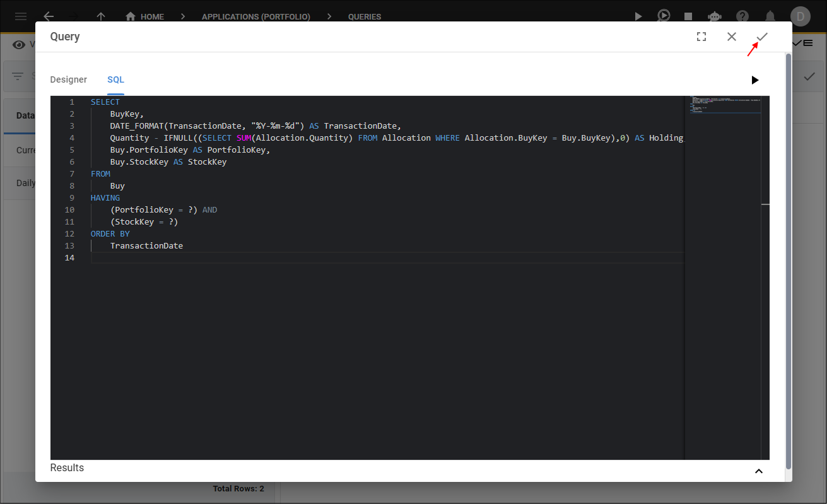Run the SQL query with play icon
Image resolution: width=827 pixels, height=504 pixels.
click(x=755, y=80)
